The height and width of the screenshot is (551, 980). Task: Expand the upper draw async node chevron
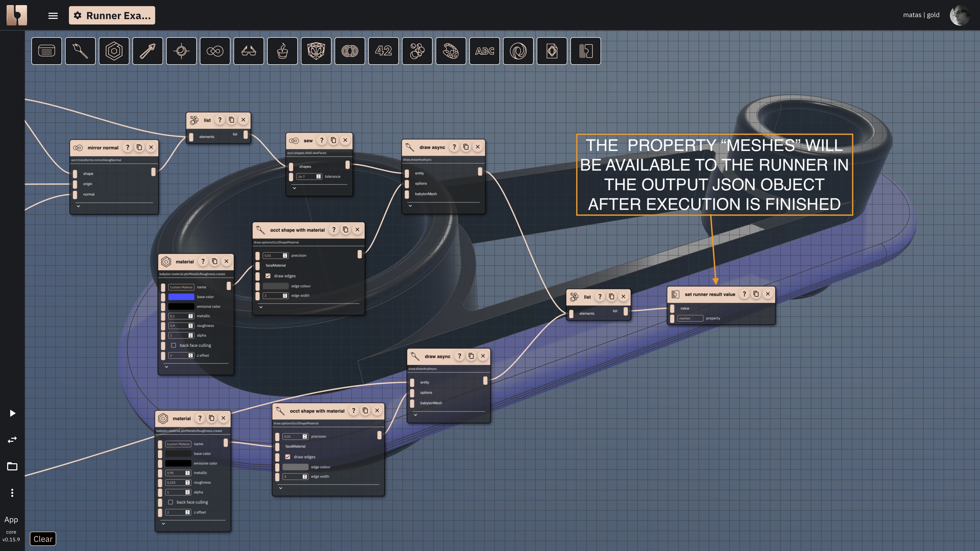410,206
